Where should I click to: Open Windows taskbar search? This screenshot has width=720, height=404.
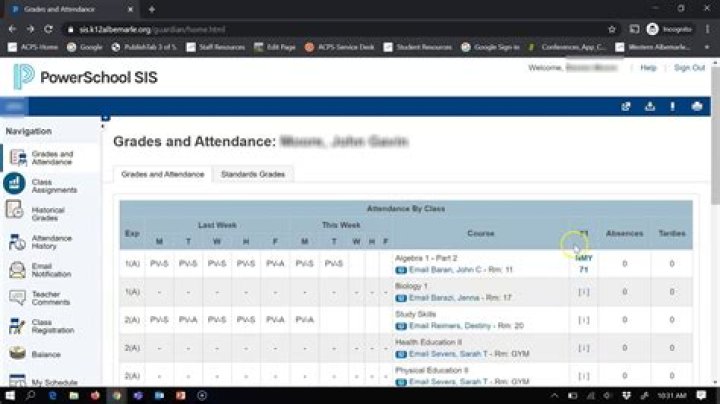coord(30,395)
